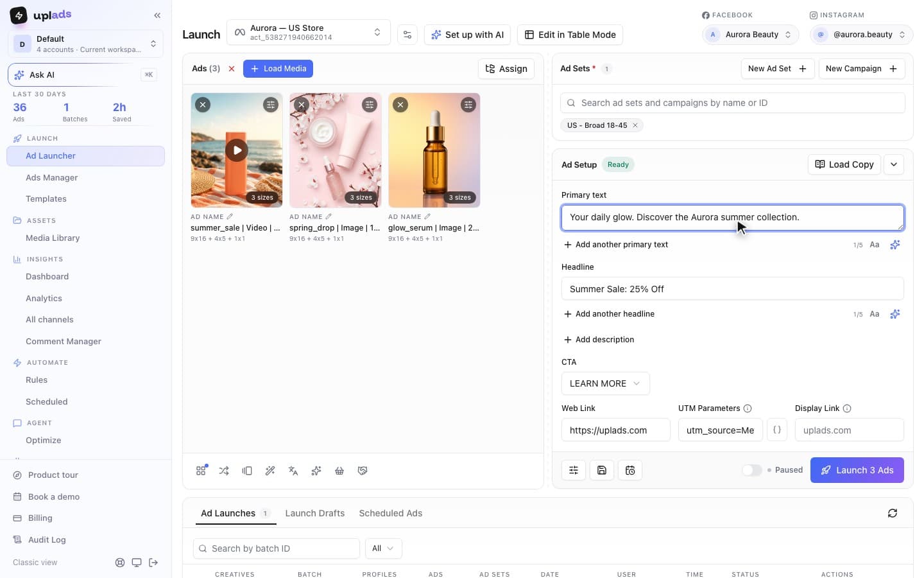Click the Load Media button

278,69
